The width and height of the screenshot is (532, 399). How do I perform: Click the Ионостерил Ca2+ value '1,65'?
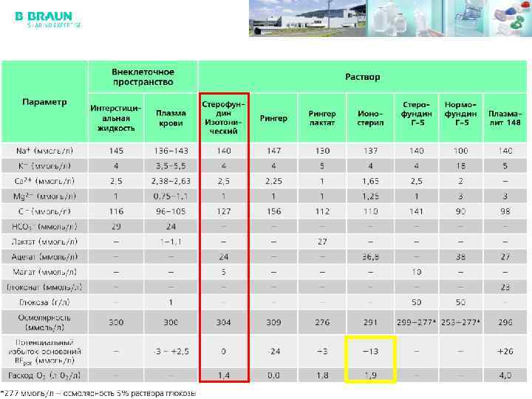tap(370, 181)
